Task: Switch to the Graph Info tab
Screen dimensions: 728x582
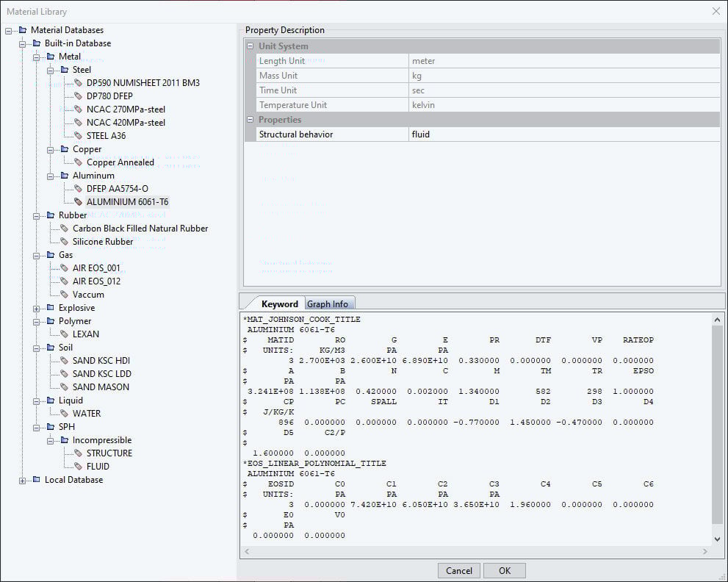Action: [x=329, y=303]
